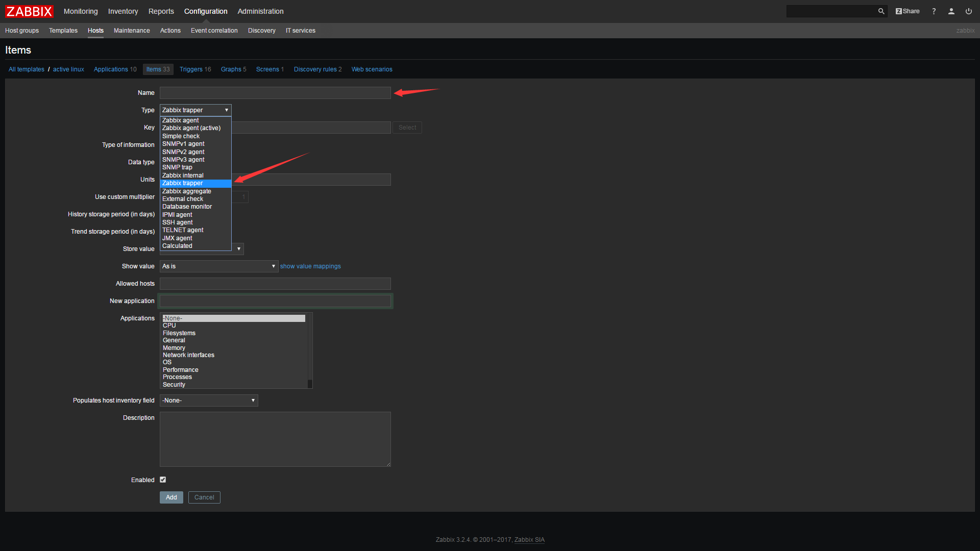
Task: Select CPU in the Applications list
Action: click(234, 325)
